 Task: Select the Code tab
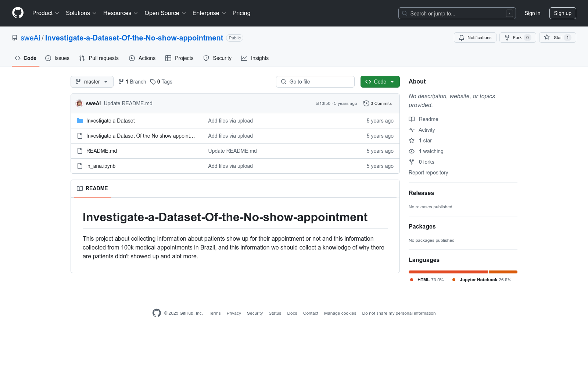pos(26,58)
